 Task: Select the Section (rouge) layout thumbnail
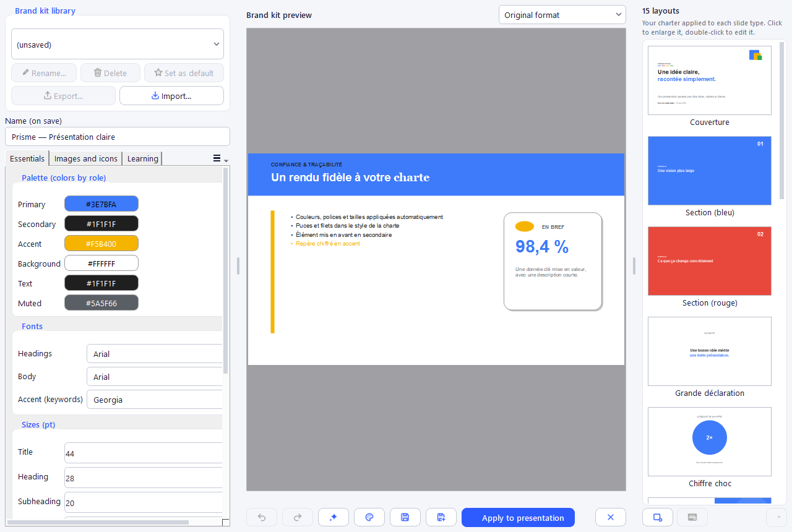710,261
